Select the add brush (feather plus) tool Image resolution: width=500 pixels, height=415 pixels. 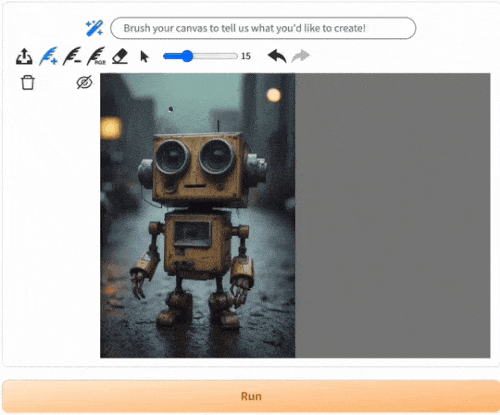48,56
